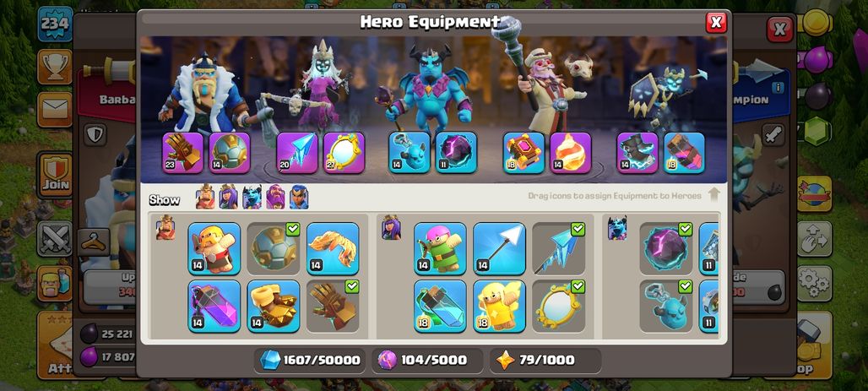Select the Barbarian Puppet equipment
868x391 pixels.
pos(214,248)
